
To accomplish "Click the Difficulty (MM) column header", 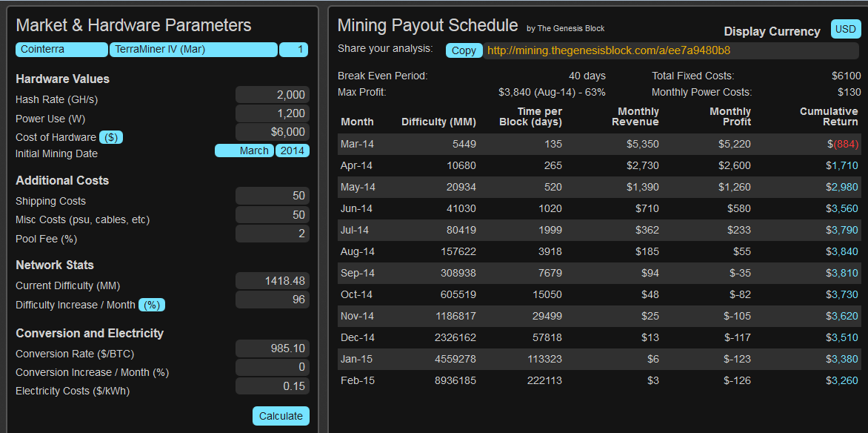I will 438,122.
